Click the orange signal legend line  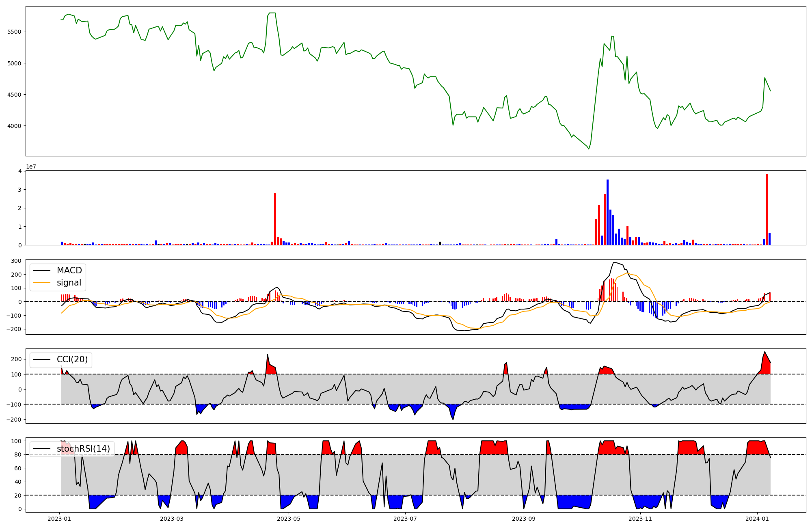(41, 283)
